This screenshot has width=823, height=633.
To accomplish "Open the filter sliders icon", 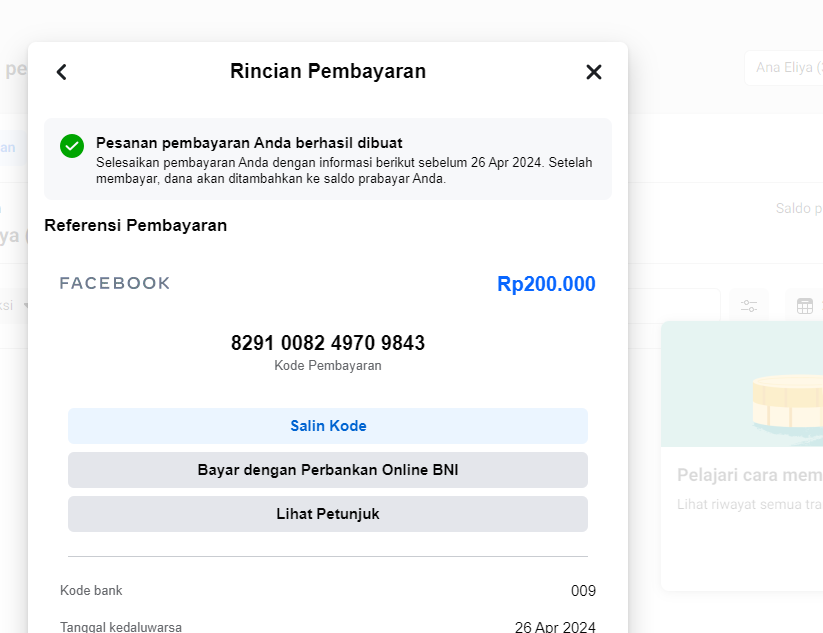I will 749,306.
